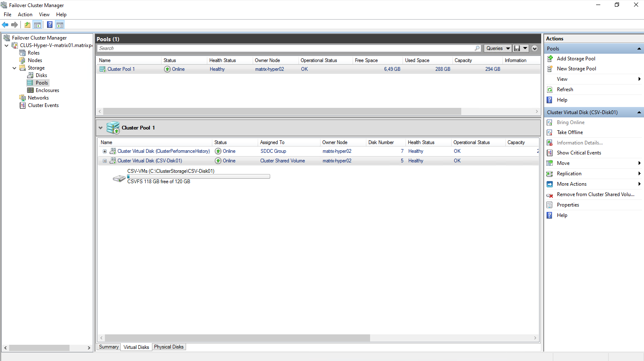Click the CSV-VMs volume usage bar
The width and height of the screenshot is (644, 361).
[x=199, y=177]
